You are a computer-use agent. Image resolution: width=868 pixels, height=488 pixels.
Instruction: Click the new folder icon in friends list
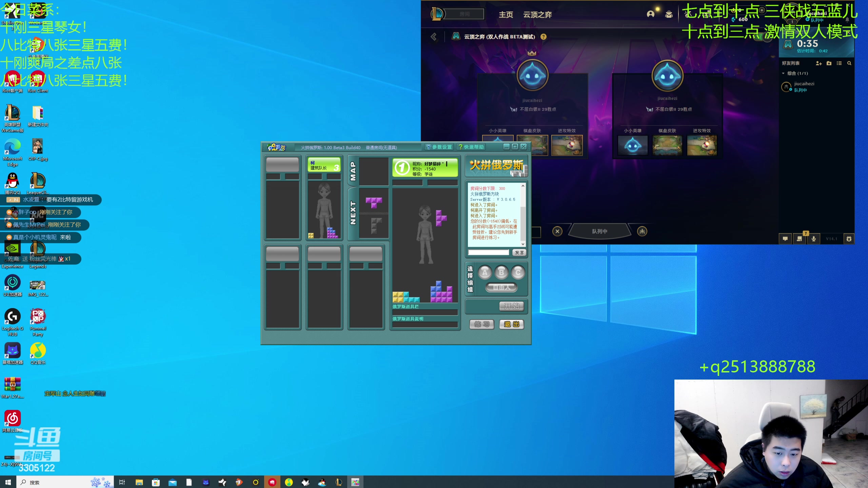(x=829, y=63)
